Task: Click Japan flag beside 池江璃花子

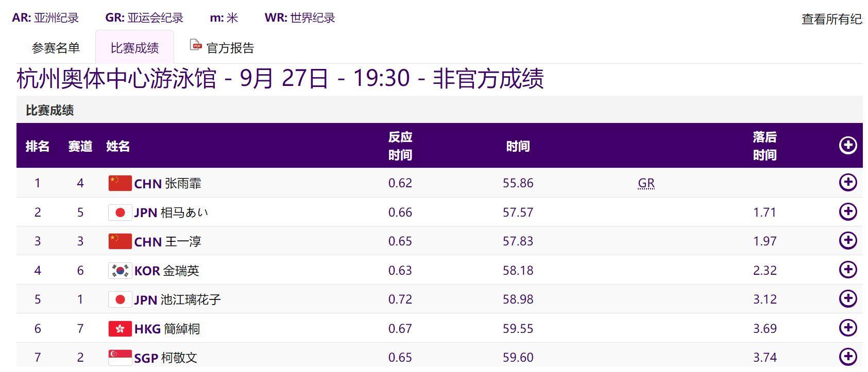Action: (x=120, y=299)
